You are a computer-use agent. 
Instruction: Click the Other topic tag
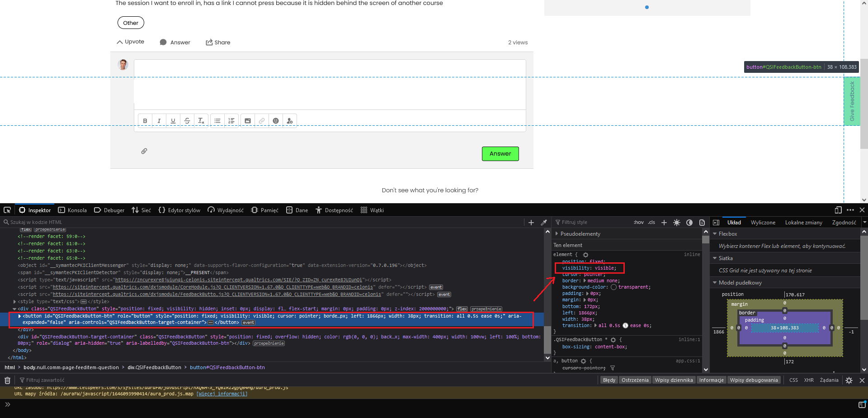click(131, 23)
